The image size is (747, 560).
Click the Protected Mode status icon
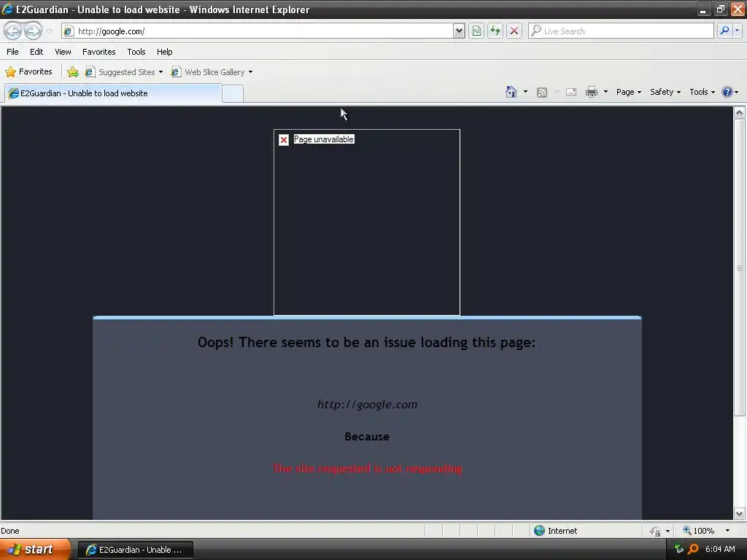(656, 531)
